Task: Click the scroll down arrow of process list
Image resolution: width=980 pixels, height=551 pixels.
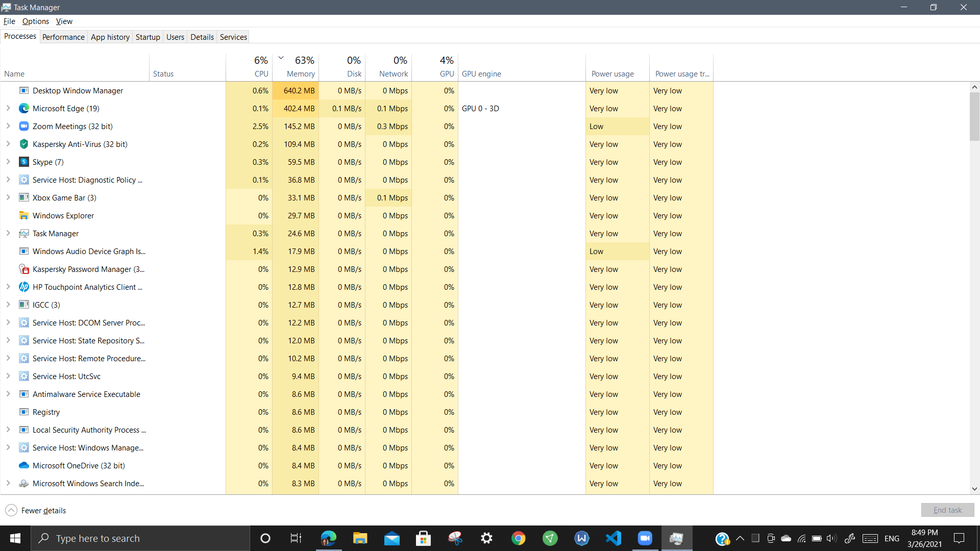Action: [974, 489]
